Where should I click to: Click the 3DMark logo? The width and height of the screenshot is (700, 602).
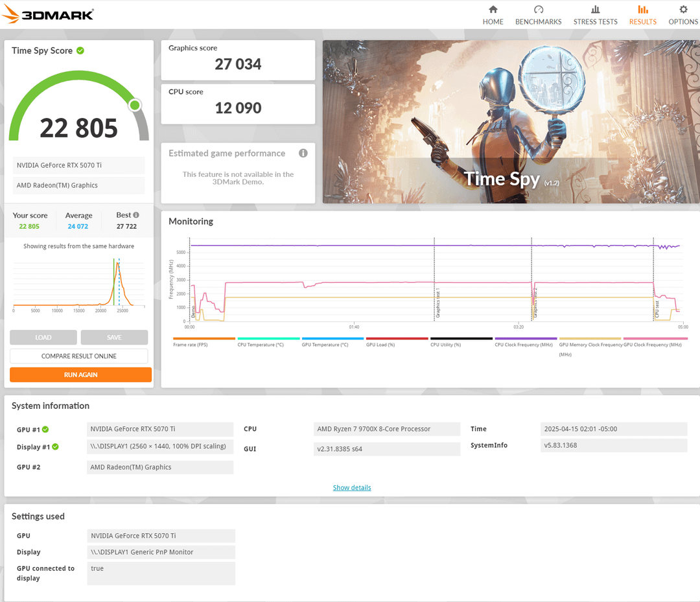pyautogui.click(x=47, y=14)
